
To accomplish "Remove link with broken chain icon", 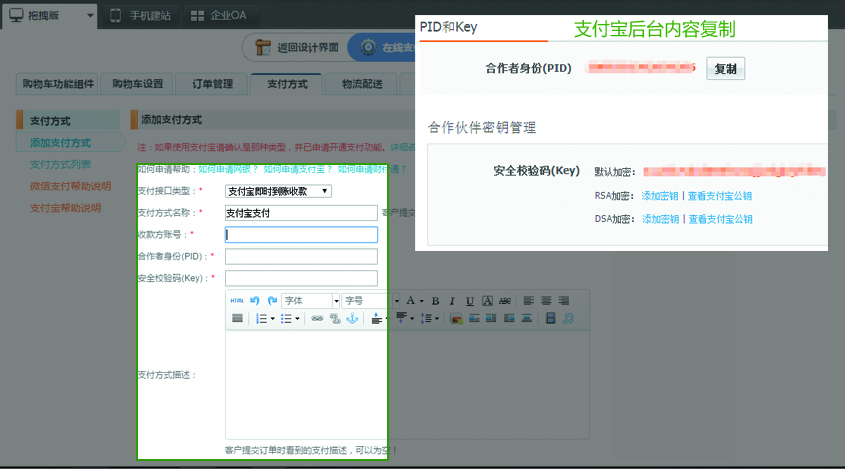I will pyautogui.click(x=335, y=319).
